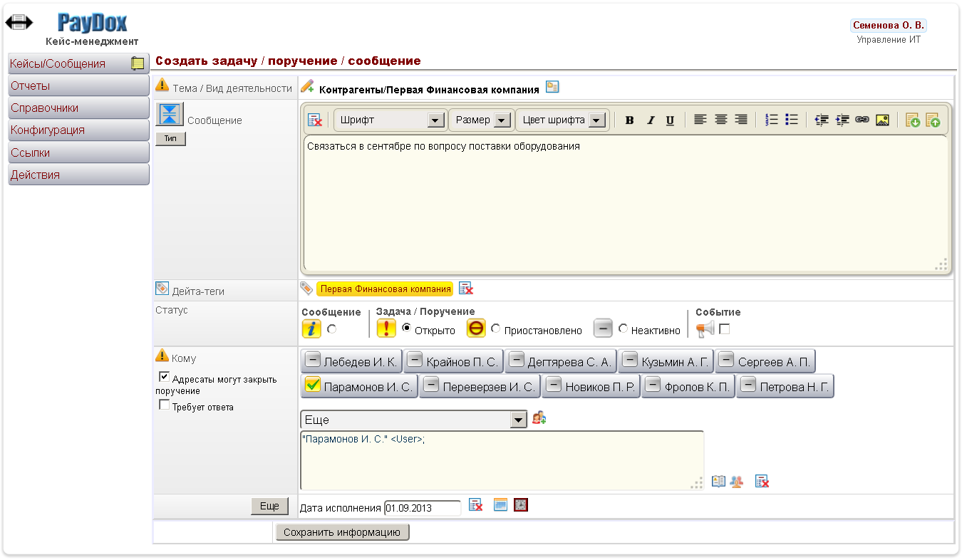Click the Bold formatting icon
This screenshot has width=962, height=560.
click(629, 120)
